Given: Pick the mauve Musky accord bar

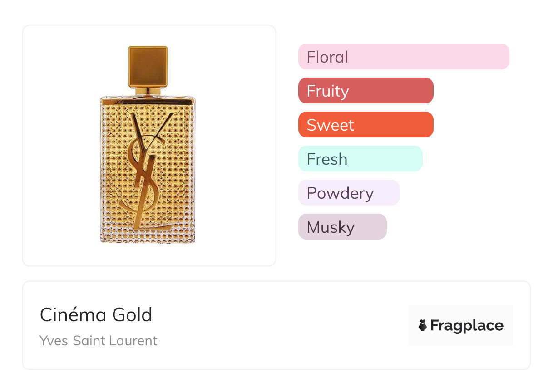Looking at the screenshot, I should (x=342, y=227).
